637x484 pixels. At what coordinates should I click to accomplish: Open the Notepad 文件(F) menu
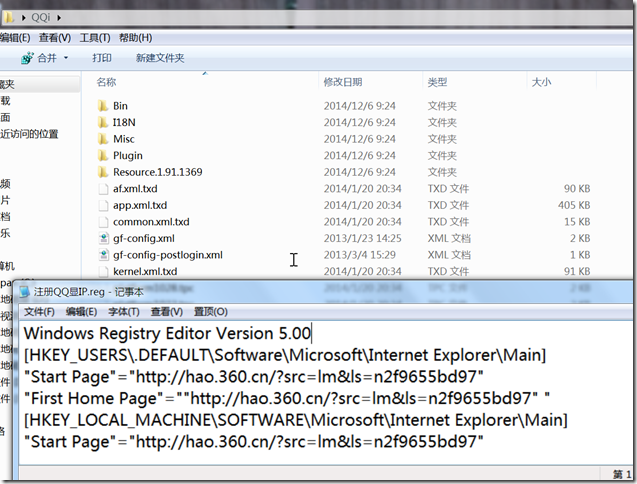(39, 312)
